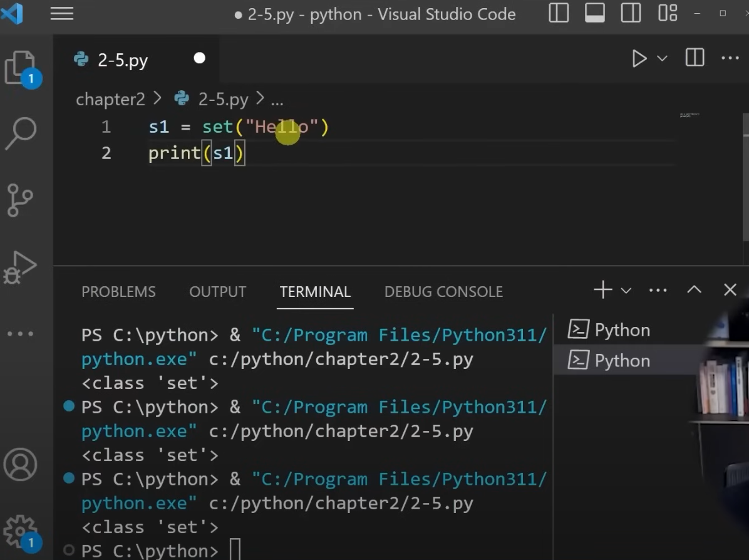Maximize the panel with the chevron
Viewport: 749px width, 560px height.
tap(694, 289)
